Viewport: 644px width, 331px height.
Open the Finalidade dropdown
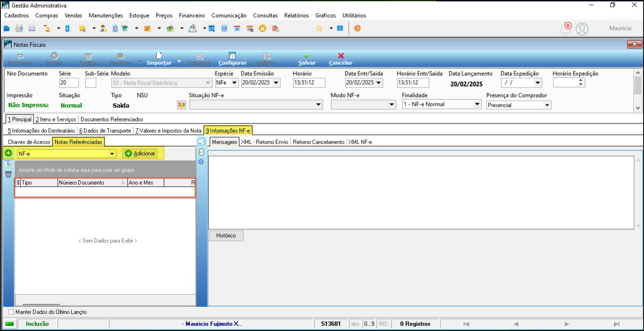click(477, 104)
